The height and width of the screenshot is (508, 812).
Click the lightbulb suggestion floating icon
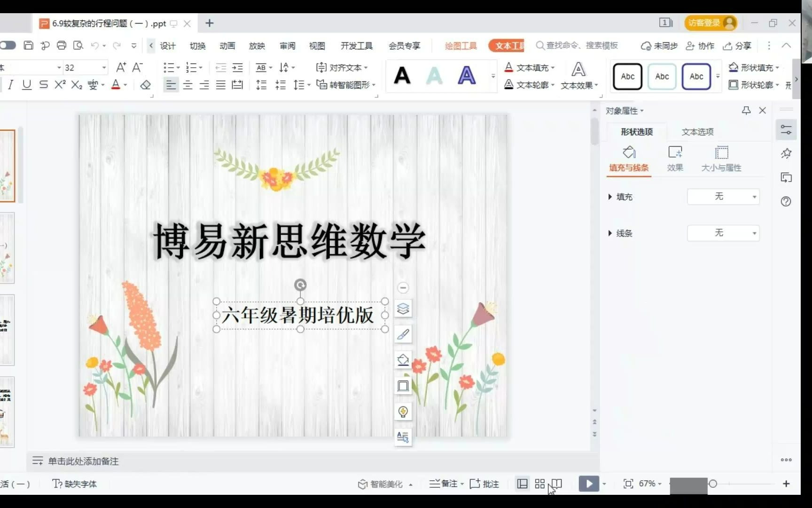pos(403,412)
